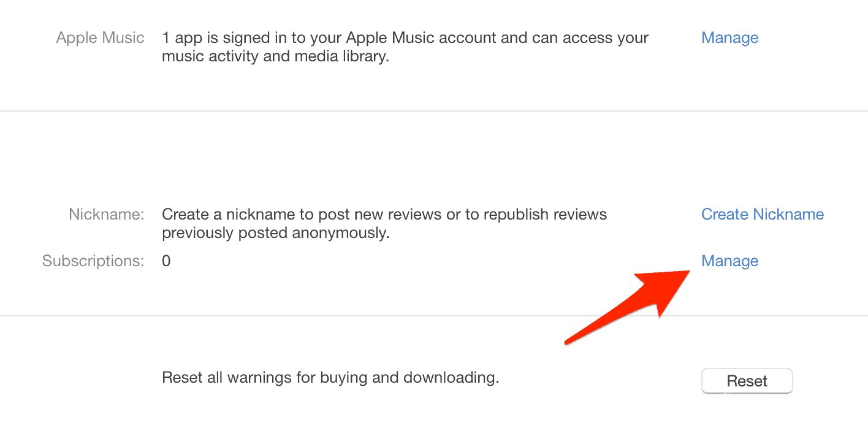Click the words "Apple Music account" in description
This screenshot has height=433, width=868.
click(x=417, y=38)
